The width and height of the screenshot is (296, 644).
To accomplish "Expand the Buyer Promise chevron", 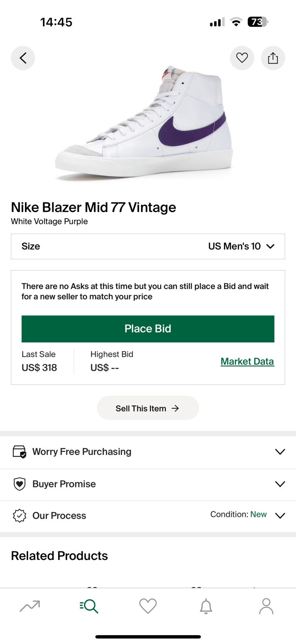I will coord(280,484).
